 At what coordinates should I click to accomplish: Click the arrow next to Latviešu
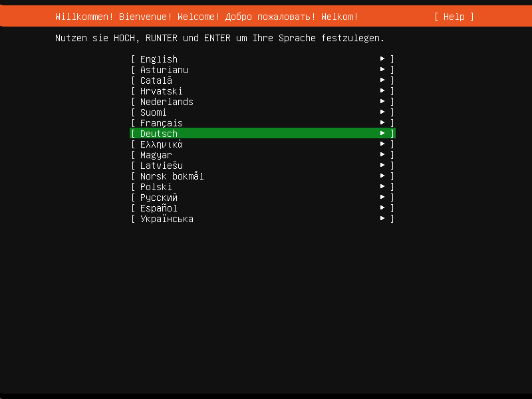tap(382, 166)
